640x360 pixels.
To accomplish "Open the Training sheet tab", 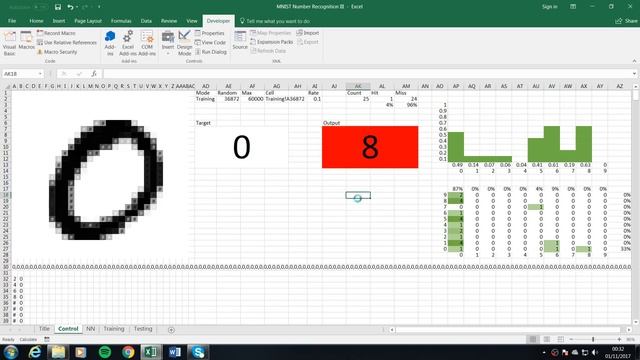I will (x=113, y=329).
